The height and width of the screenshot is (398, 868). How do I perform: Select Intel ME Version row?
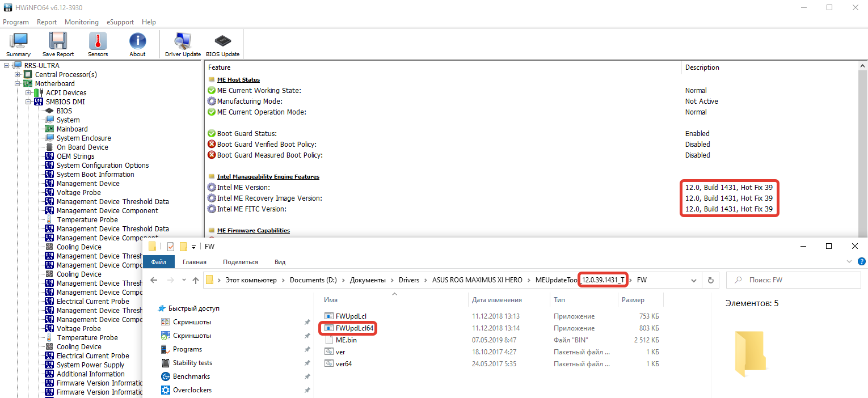pos(532,188)
